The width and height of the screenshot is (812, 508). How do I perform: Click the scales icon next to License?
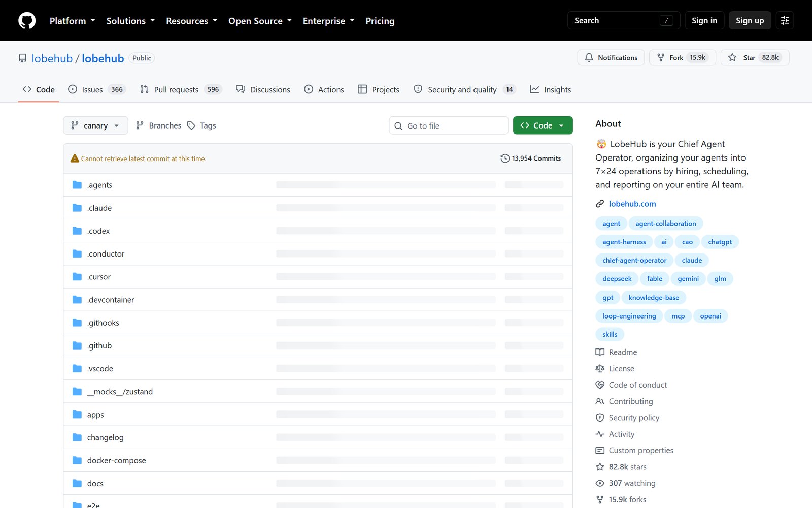600,369
